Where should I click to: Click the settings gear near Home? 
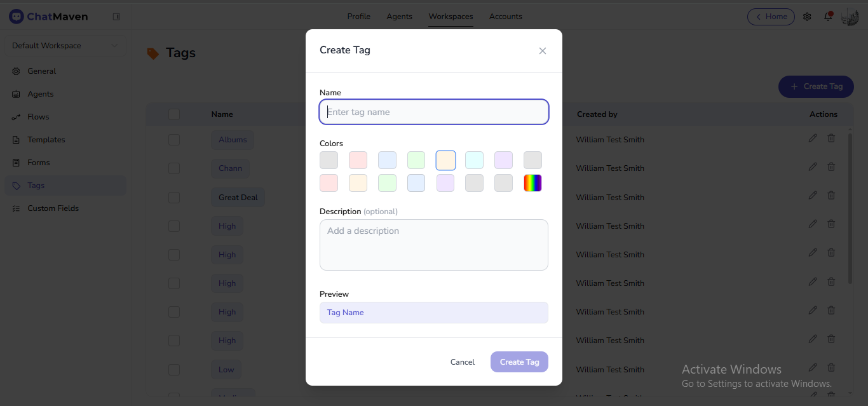807,17
